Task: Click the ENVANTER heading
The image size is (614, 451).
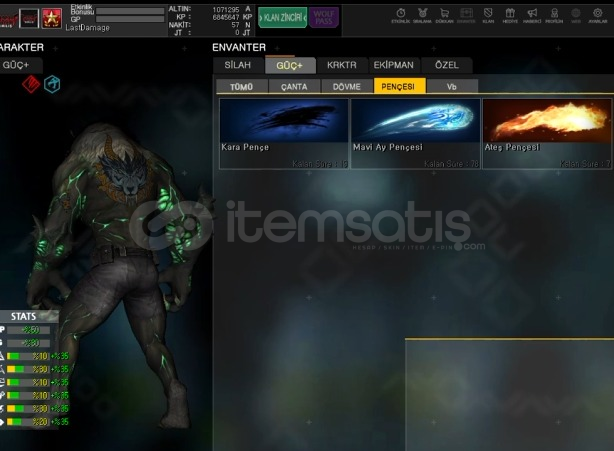Action: click(x=239, y=47)
